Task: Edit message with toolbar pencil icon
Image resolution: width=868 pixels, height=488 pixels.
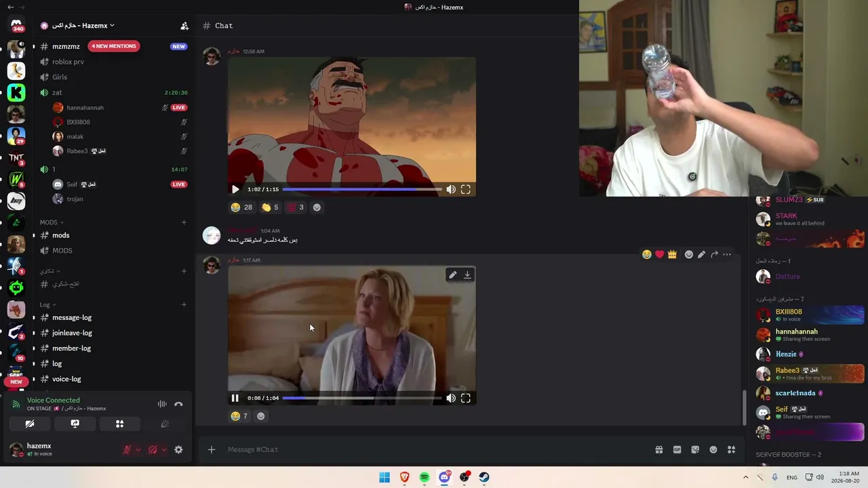Action: click(x=701, y=254)
